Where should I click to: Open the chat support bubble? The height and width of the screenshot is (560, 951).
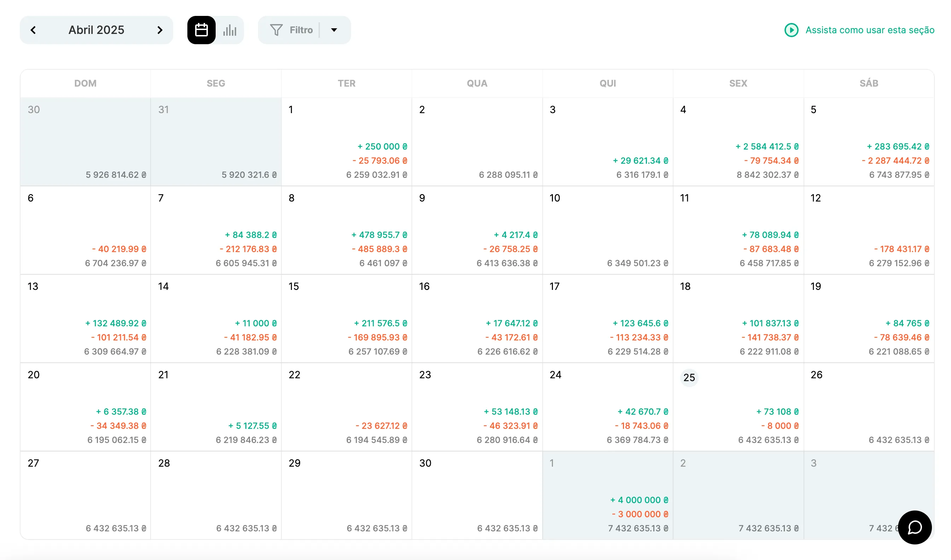pyautogui.click(x=914, y=527)
